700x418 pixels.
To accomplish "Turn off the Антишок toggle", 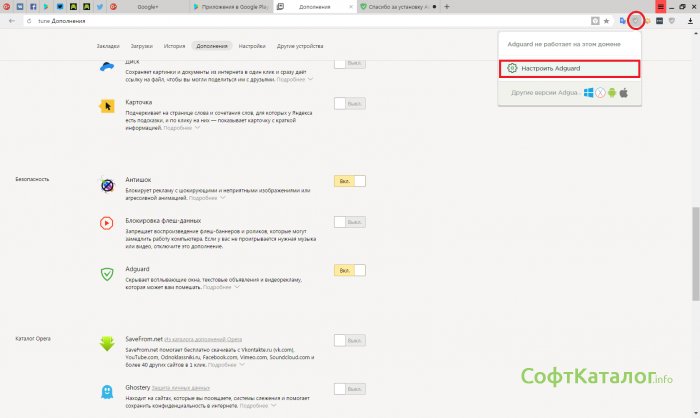I will point(349,180).
